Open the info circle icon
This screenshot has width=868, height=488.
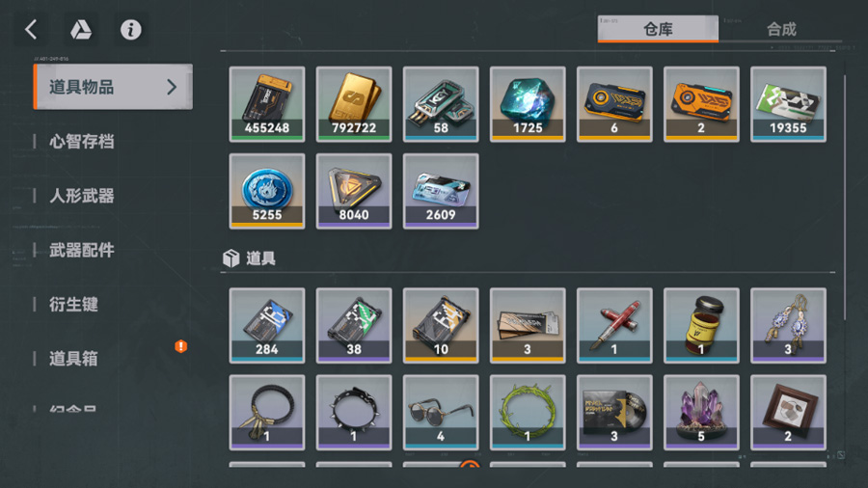[130, 29]
